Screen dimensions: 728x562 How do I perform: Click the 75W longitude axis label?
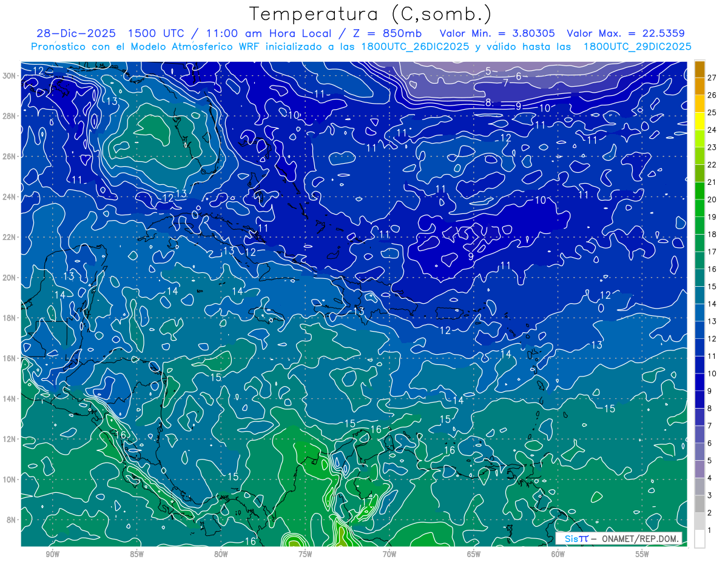pos(305,554)
